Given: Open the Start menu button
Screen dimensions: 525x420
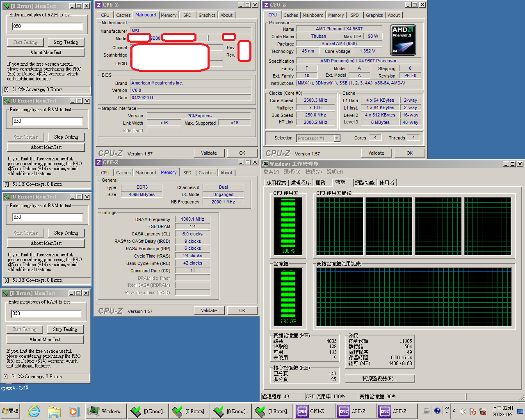Looking at the screenshot, I should click(10, 411).
